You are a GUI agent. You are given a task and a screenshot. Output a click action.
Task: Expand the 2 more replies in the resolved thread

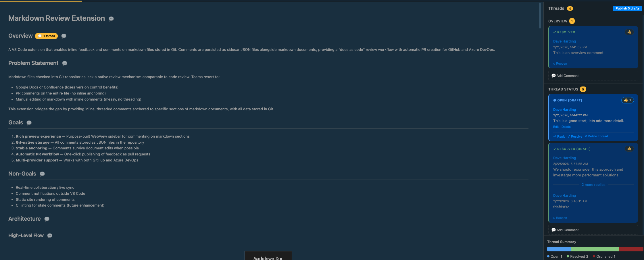[593, 184]
